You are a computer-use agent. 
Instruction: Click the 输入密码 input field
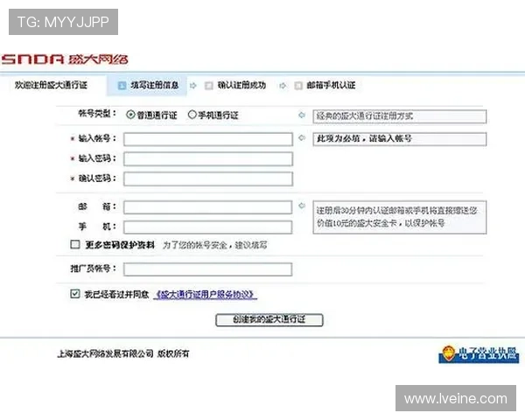pyautogui.click(x=208, y=158)
